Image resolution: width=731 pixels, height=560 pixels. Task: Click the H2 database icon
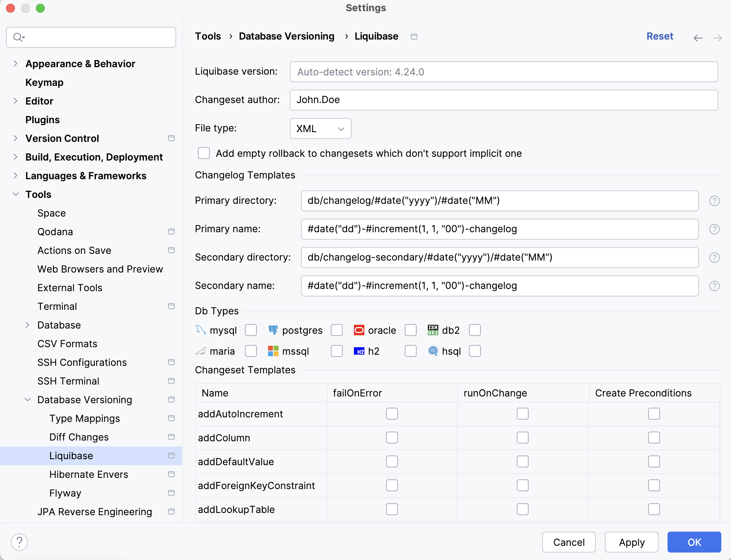359,351
